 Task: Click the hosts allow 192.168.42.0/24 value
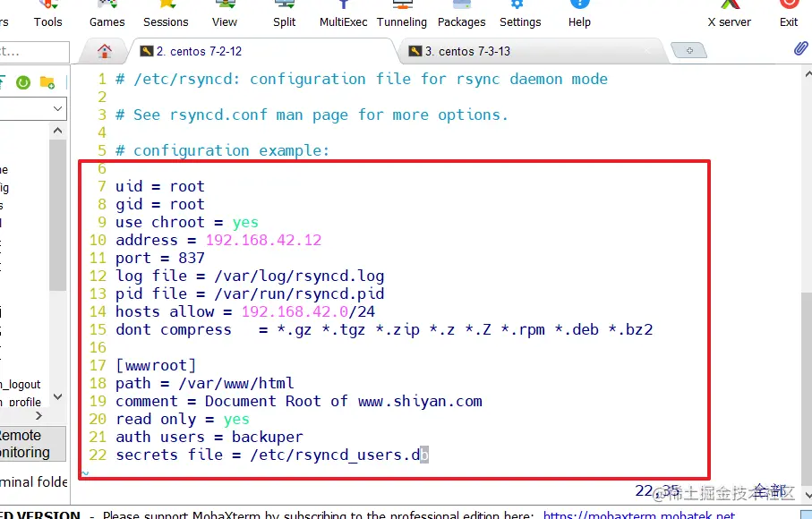tap(308, 311)
